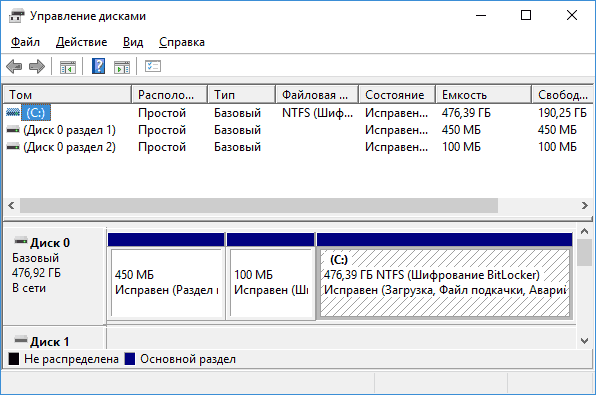This screenshot has height=395, width=596.
Task: Sort by the Тип column header
Action: point(241,95)
